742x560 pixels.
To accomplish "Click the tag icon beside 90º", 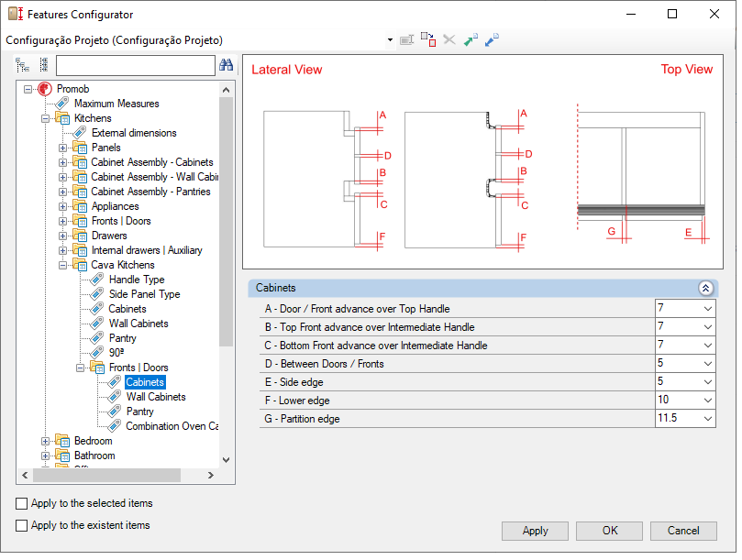I will point(97,352).
